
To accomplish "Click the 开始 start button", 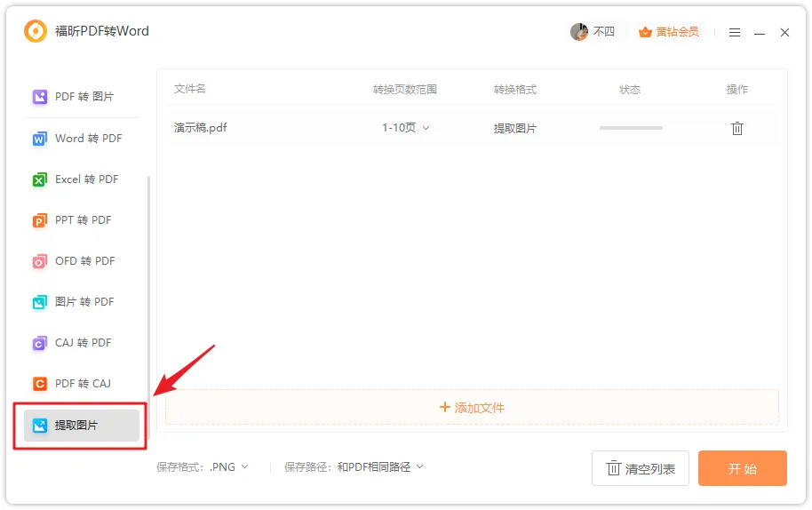I will tap(742, 468).
